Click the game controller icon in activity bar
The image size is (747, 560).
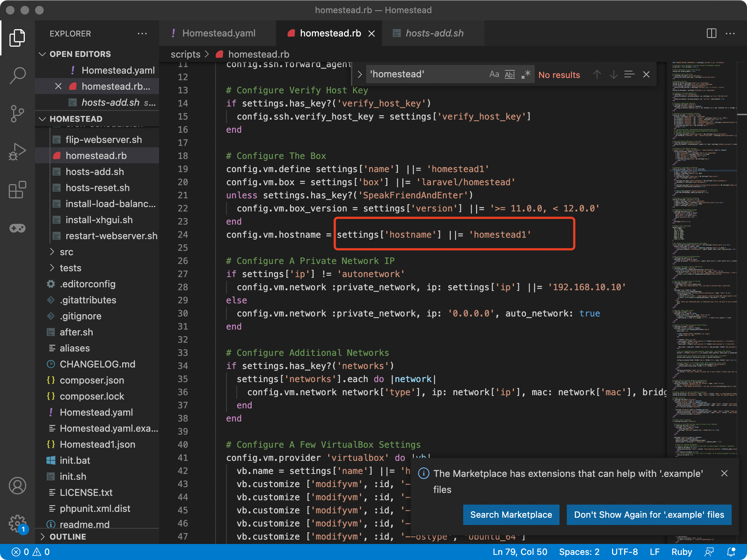tap(17, 228)
